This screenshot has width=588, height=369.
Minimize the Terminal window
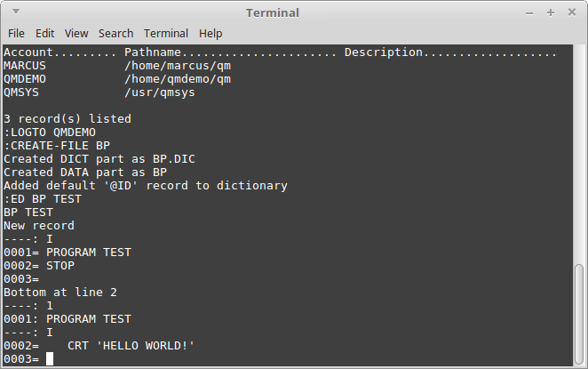529,13
